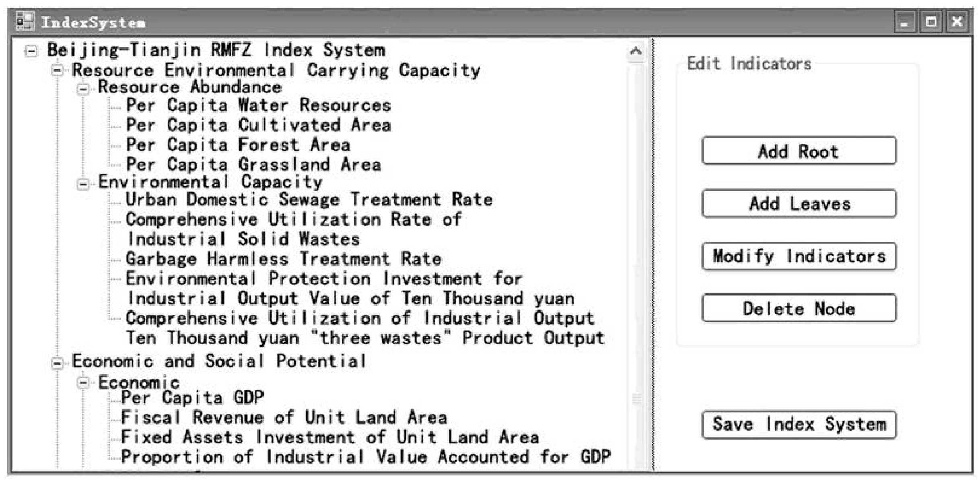Collapse the Beijing-Tianjin RMFZ Index System root
The width and height of the screenshot is (980, 481).
31,51
